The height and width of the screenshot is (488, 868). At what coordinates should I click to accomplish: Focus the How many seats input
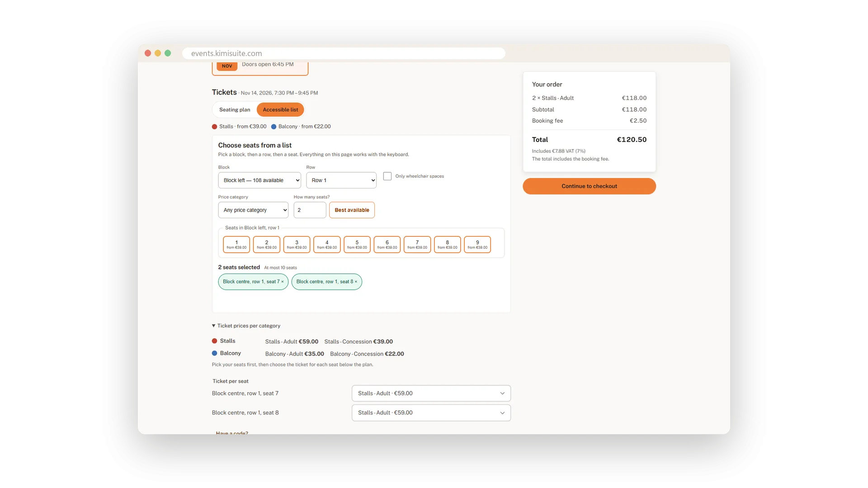pyautogui.click(x=310, y=210)
